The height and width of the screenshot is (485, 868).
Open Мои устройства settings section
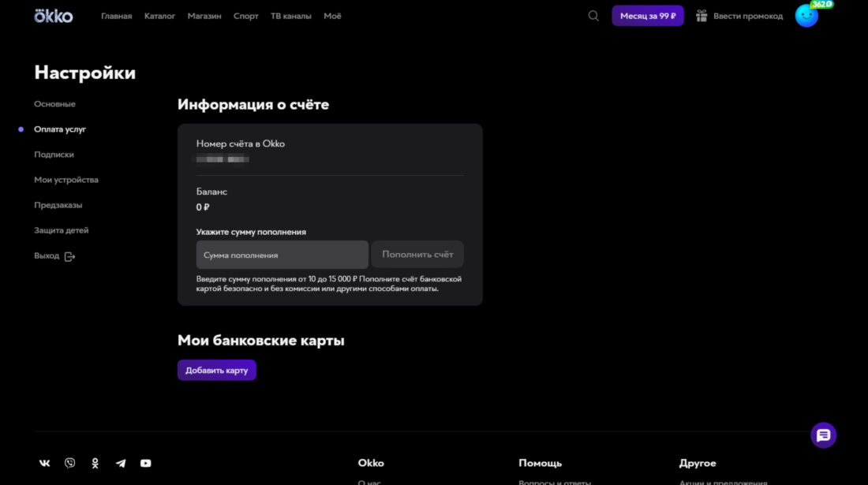coord(66,180)
